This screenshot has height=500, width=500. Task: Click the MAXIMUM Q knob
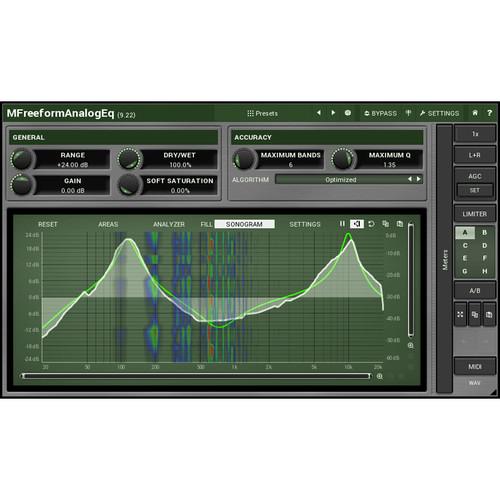click(343, 159)
